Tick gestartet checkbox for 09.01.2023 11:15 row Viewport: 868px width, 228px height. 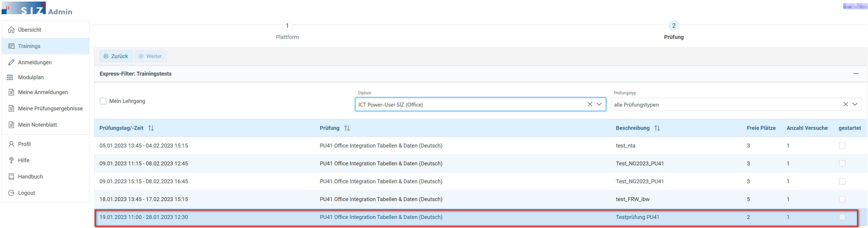coord(842,164)
